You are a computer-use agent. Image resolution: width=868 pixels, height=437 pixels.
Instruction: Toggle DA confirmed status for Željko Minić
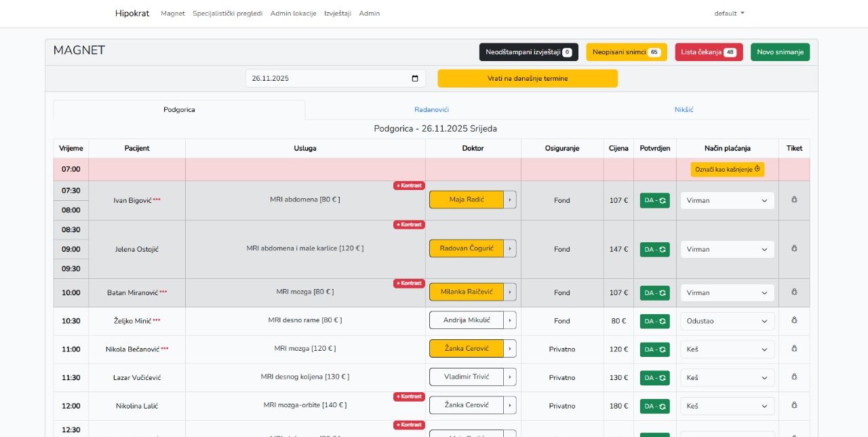(x=654, y=321)
